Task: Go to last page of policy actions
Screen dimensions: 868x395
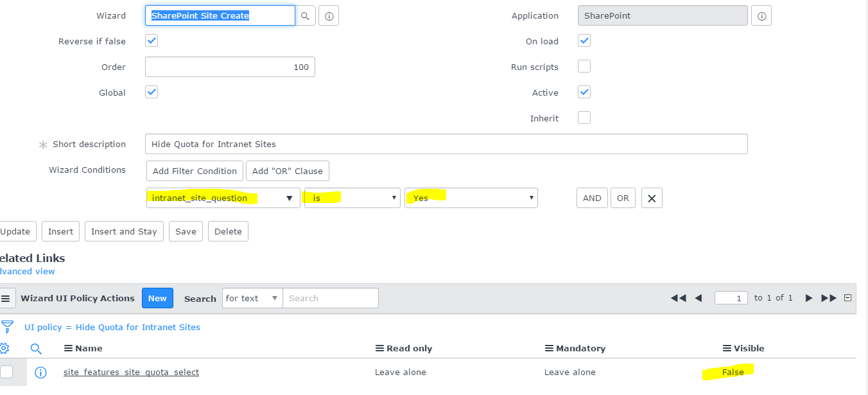Action: pyautogui.click(x=829, y=298)
